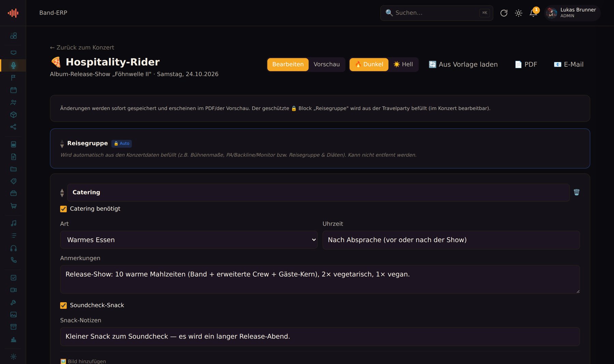
Task: Open the price tag icon in sidebar
Action: click(x=13, y=181)
